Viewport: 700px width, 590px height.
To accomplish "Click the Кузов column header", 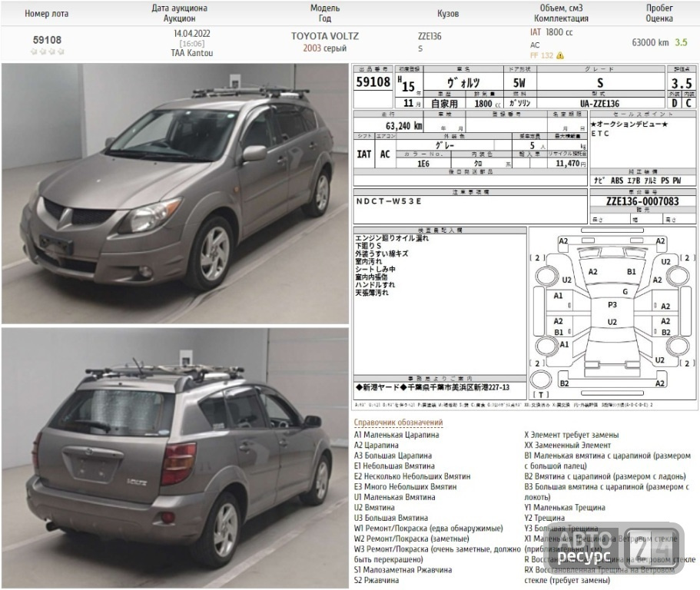I will 448,14.
